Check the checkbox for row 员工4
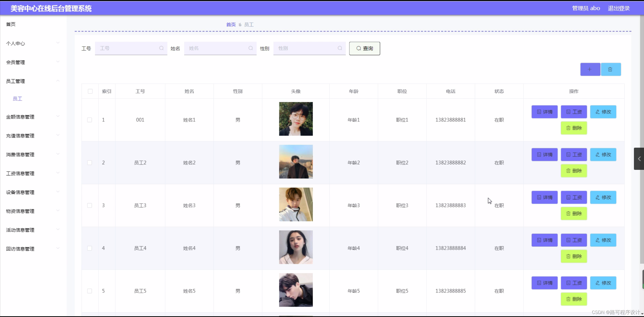644x317 pixels. pyautogui.click(x=90, y=248)
